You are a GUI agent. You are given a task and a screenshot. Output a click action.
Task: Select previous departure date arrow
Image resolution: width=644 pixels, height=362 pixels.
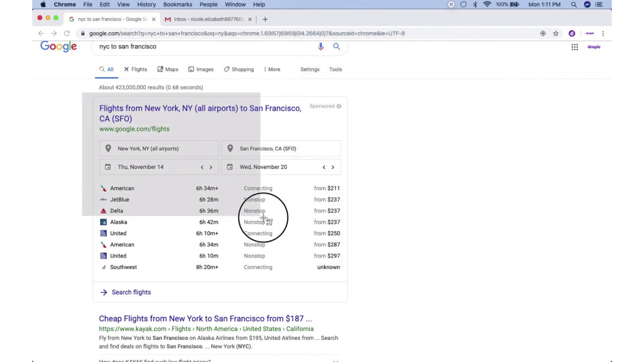(202, 167)
